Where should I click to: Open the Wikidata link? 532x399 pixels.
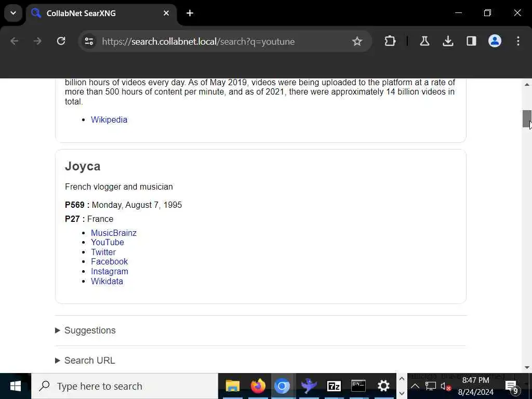pyautogui.click(x=107, y=282)
